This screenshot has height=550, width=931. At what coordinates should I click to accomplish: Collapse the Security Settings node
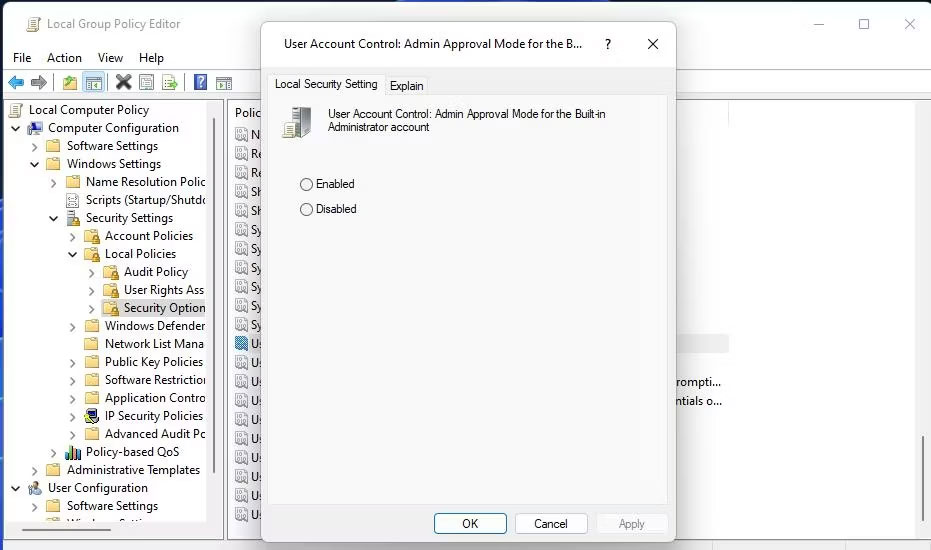click(53, 219)
